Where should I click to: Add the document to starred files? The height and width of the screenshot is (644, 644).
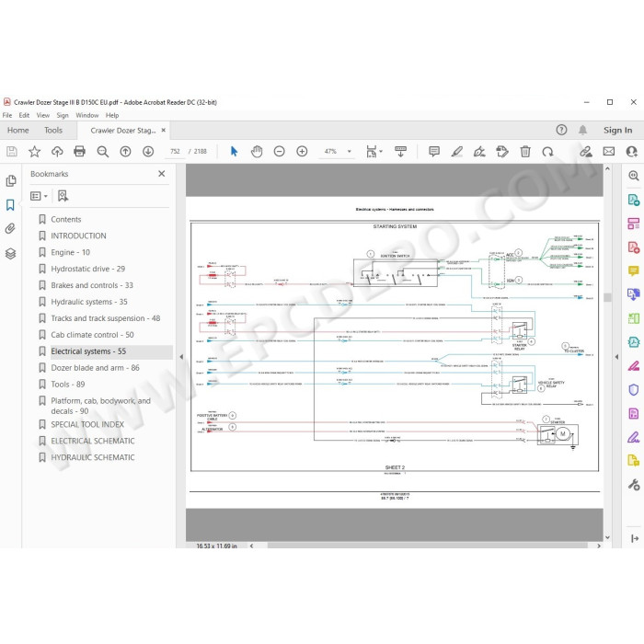point(35,152)
